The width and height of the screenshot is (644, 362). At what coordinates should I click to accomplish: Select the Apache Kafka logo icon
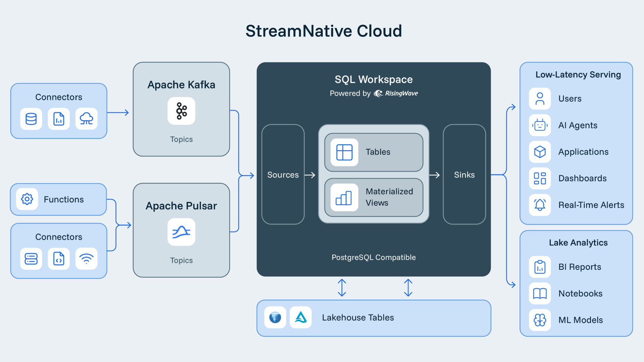tap(181, 111)
